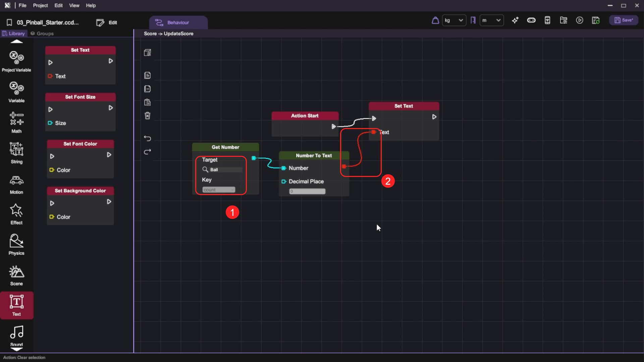The width and height of the screenshot is (644, 362).
Task: Expand the Key count dropdown
Action: point(219,190)
